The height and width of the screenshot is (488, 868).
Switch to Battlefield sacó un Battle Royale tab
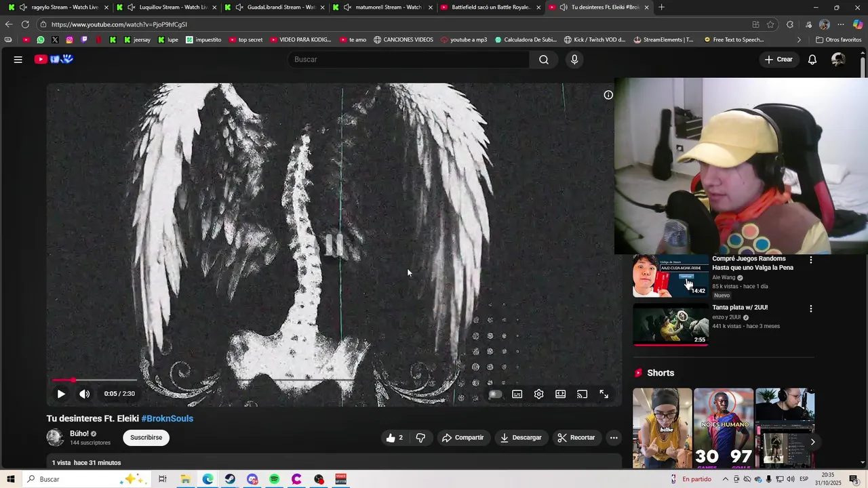pyautogui.click(x=490, y=7)
